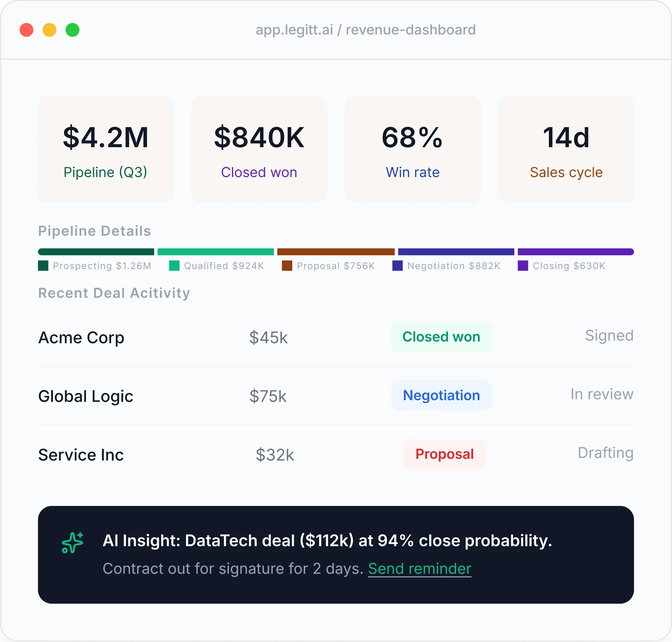Select the Pipeline (Q3) metric card
The height and width of the screenshot is (642, 672).
[105, 149]
